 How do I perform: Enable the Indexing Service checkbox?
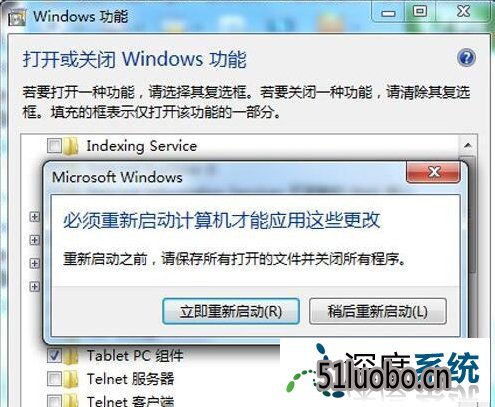click(x=54, y=146)
